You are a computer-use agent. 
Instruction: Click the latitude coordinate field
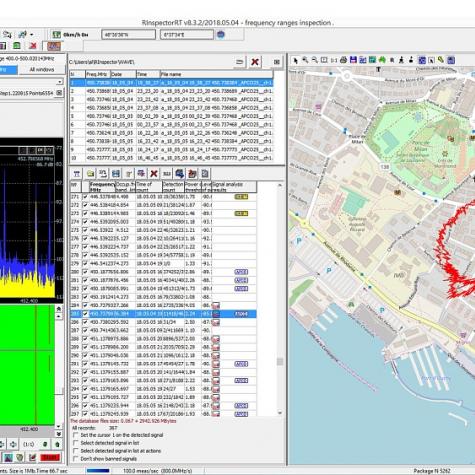(x=128, y=34)
